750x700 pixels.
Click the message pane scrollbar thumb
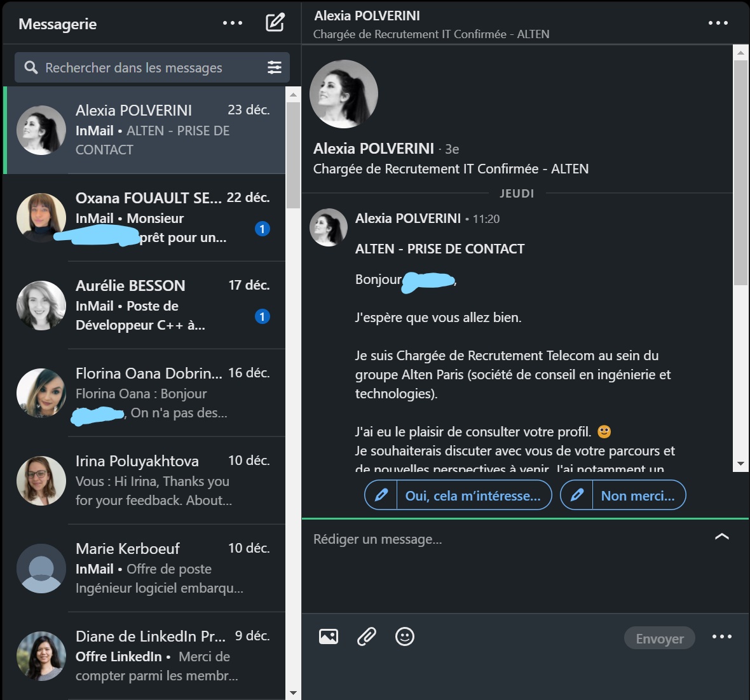tap(740, 173)
